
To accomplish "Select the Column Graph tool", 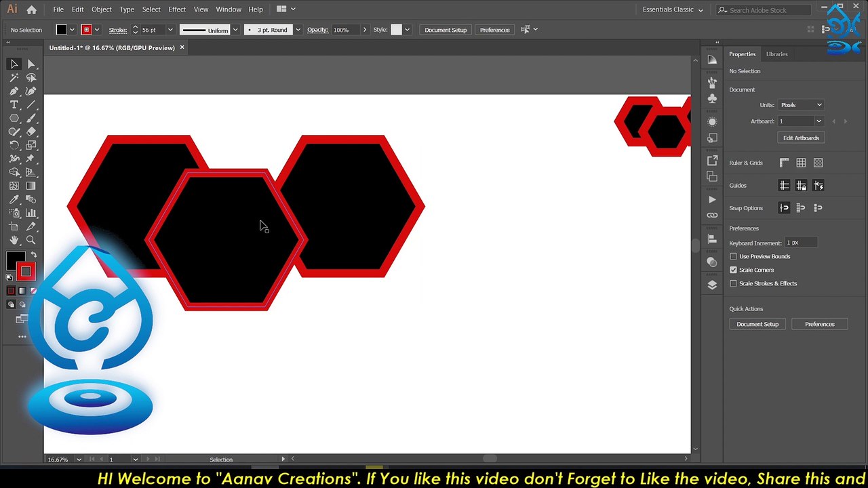I will (31, 213).
